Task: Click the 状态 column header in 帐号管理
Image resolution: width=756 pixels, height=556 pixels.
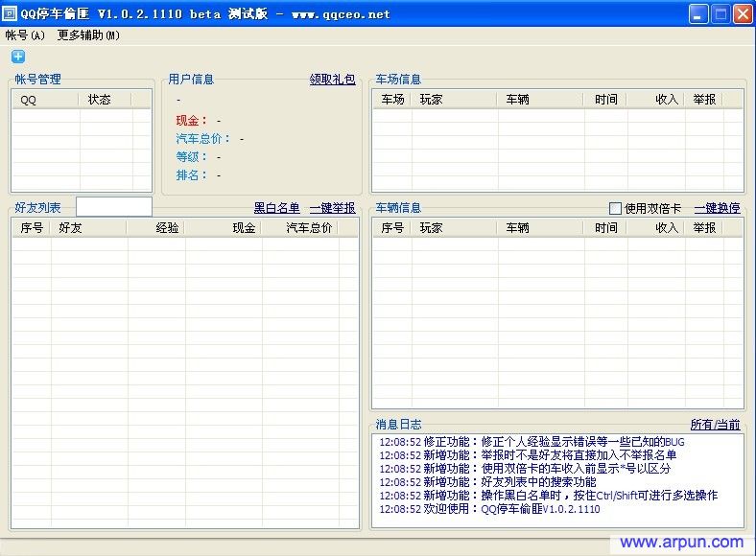Action: 106,100
